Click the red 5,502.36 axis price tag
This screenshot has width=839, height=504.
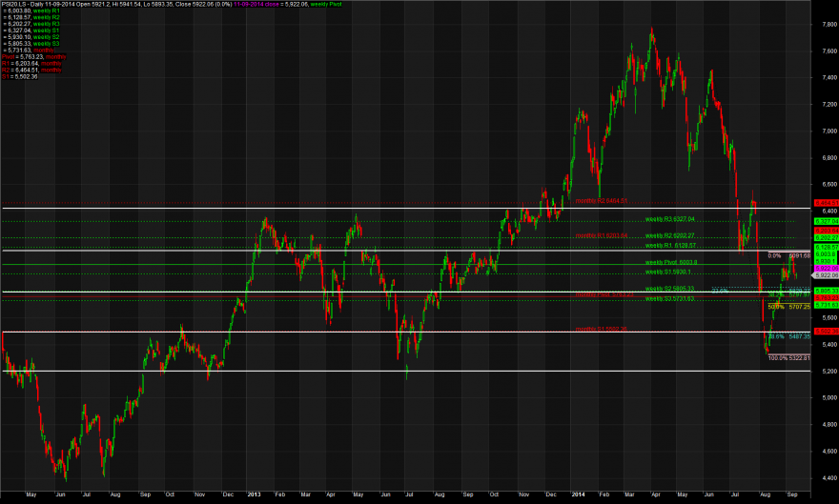point(827,332)
